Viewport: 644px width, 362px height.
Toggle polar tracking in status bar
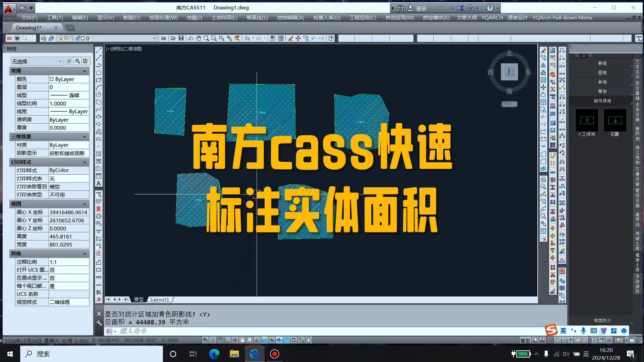235,340
